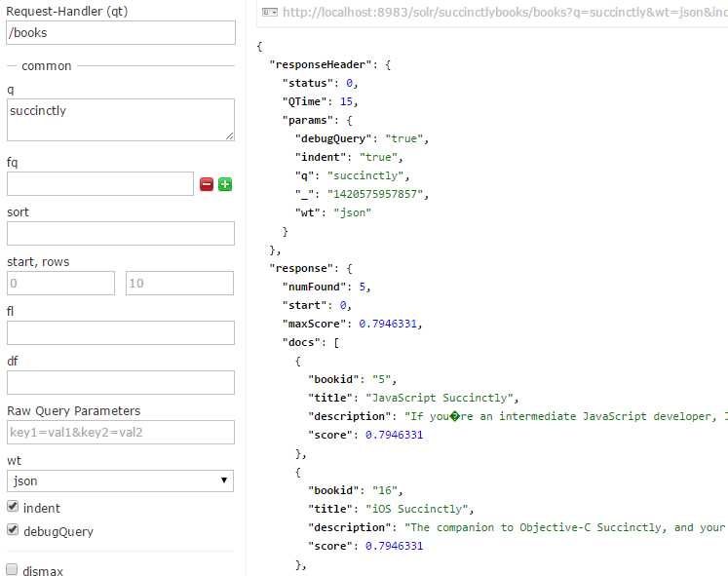Viewport: 728px width, 576px height.
Task: Click the "debugQuery" value "true" in params
Action: click(403, 138)
